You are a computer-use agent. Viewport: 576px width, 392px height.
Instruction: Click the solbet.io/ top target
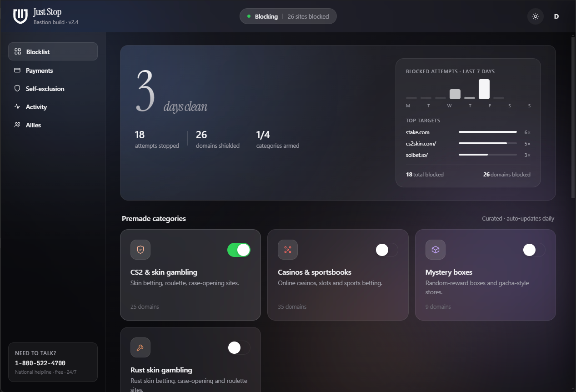[x=417, y=155]
